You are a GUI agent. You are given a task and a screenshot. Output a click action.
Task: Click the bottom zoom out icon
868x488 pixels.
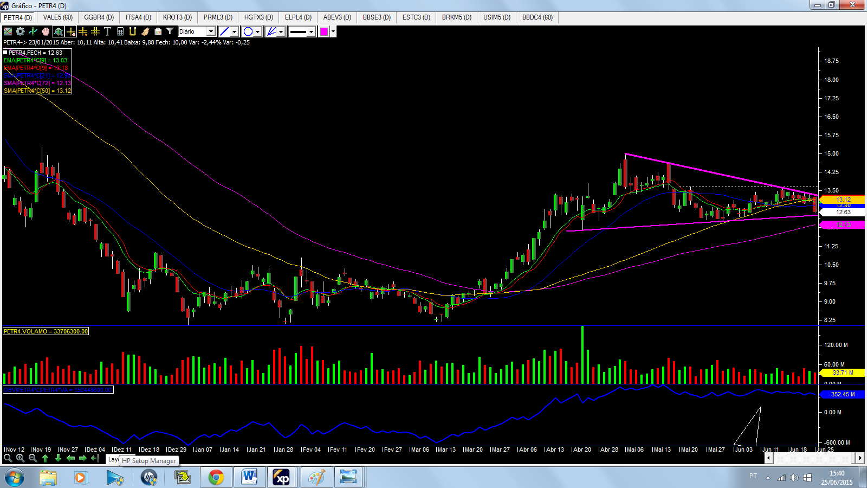click(x=33, y=458)
